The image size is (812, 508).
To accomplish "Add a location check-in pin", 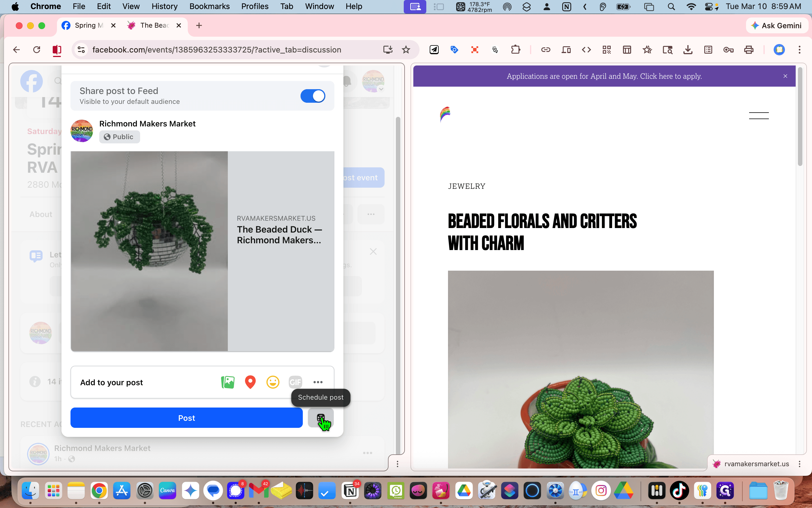I will (250, 382).
